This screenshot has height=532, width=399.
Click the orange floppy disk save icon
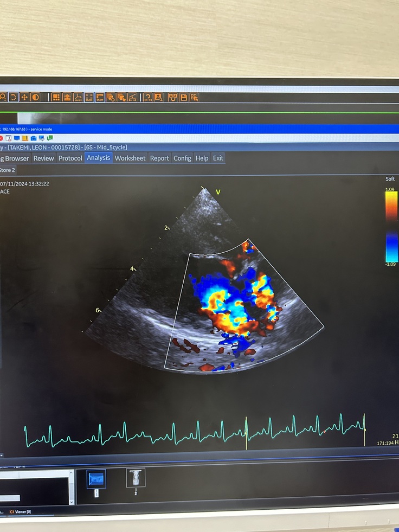click(x=183, y=98)
